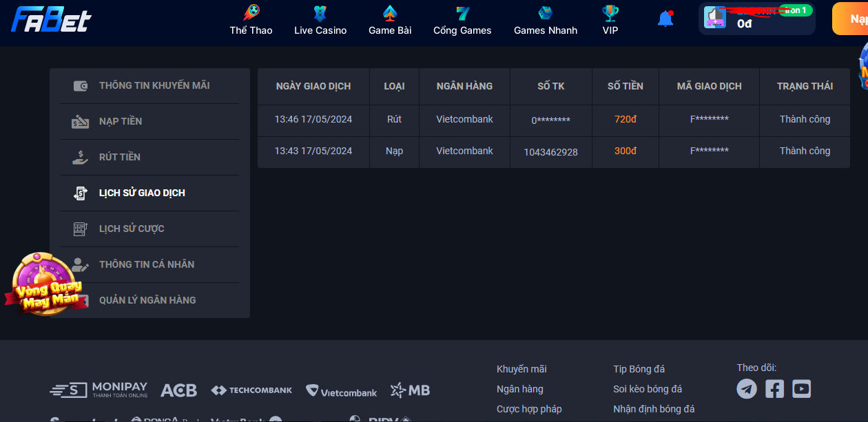This screenshot has height=422, width=868.
Task: Open the VIP trophy menu
Action: (610, 21)
